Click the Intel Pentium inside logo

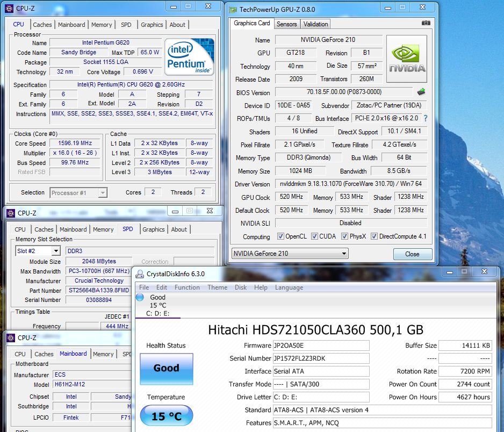point(190,57)
